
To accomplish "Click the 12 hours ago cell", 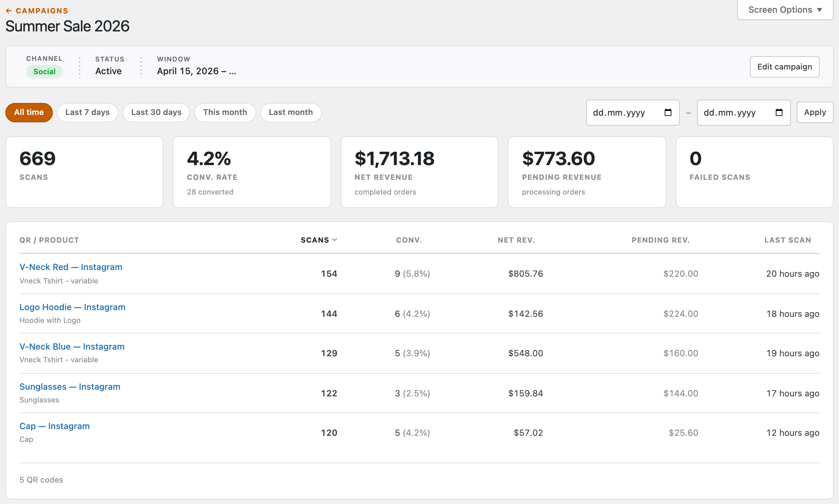I will click(793, 433).
